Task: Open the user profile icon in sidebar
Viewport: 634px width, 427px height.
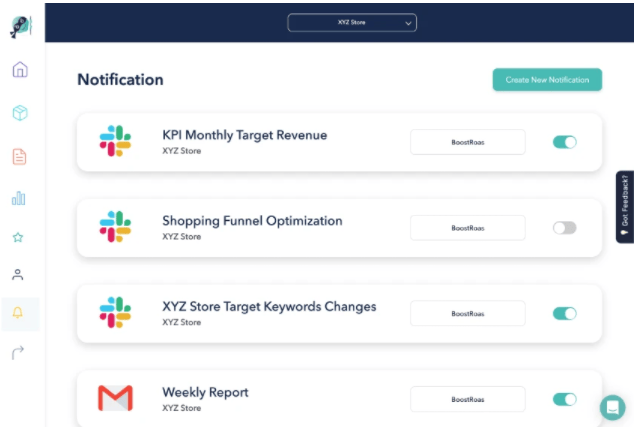Action: tap(18, 274)
